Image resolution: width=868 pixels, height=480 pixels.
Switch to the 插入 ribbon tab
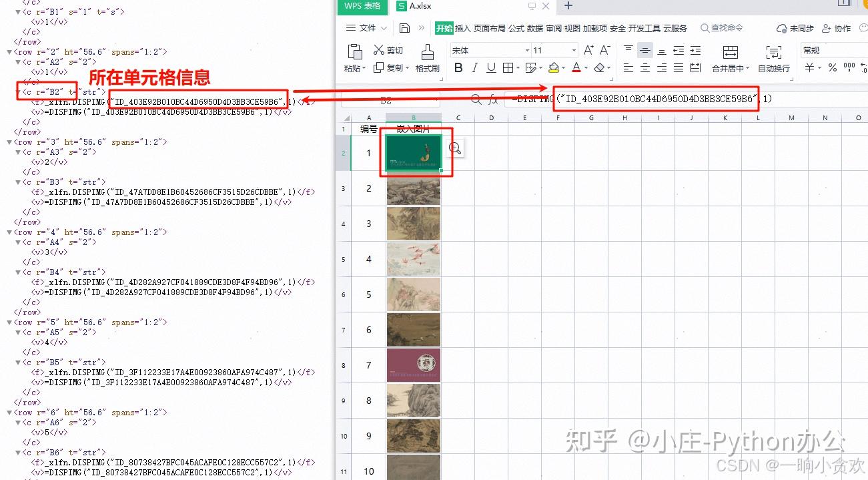coord(464,28)
